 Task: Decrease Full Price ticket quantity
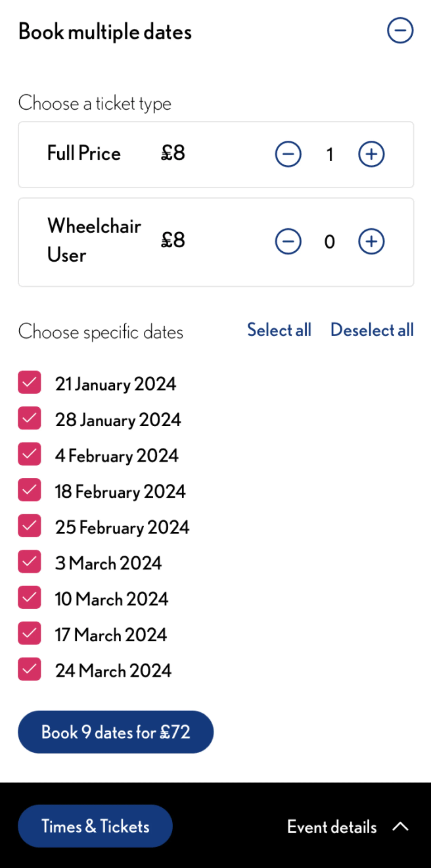coord(288,154)
